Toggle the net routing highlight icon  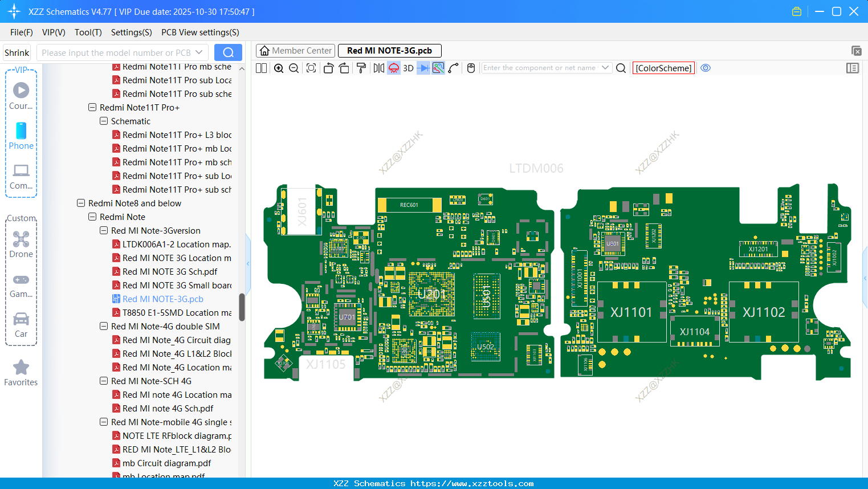438,68
